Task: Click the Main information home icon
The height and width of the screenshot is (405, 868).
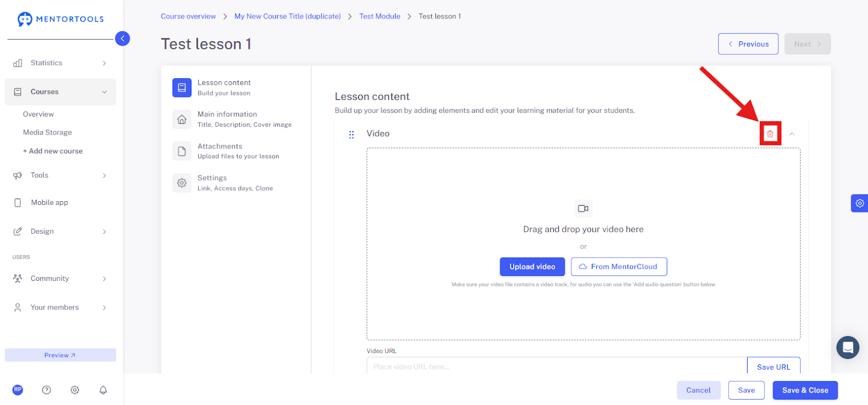Action: [182, 119]
